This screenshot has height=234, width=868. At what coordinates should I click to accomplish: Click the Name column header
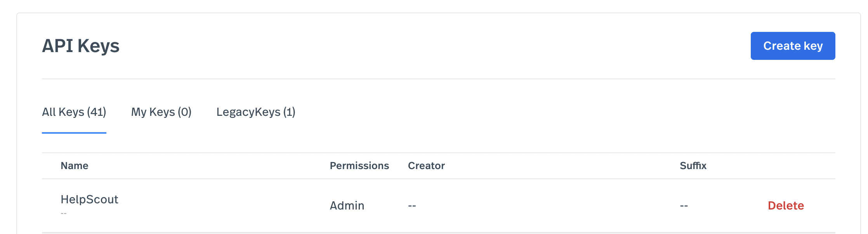(x=75, y=166)
